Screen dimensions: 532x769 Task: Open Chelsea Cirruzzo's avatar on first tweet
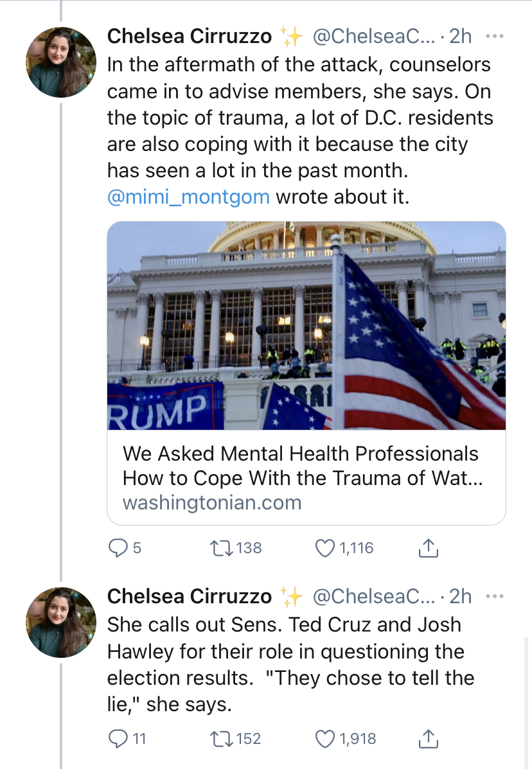[x=61, y=62]
